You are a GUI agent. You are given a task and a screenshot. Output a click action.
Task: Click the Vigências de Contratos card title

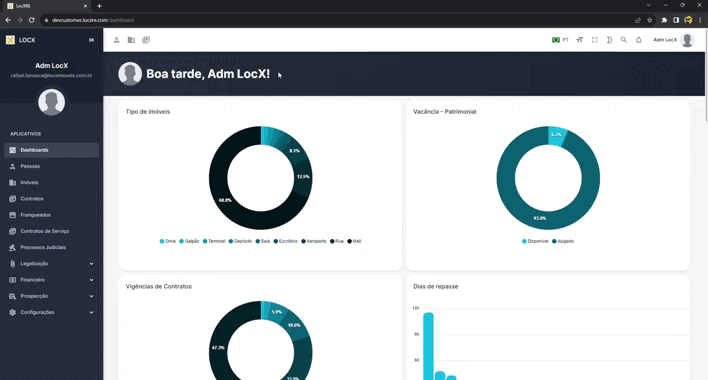click(x=158, y=287)
